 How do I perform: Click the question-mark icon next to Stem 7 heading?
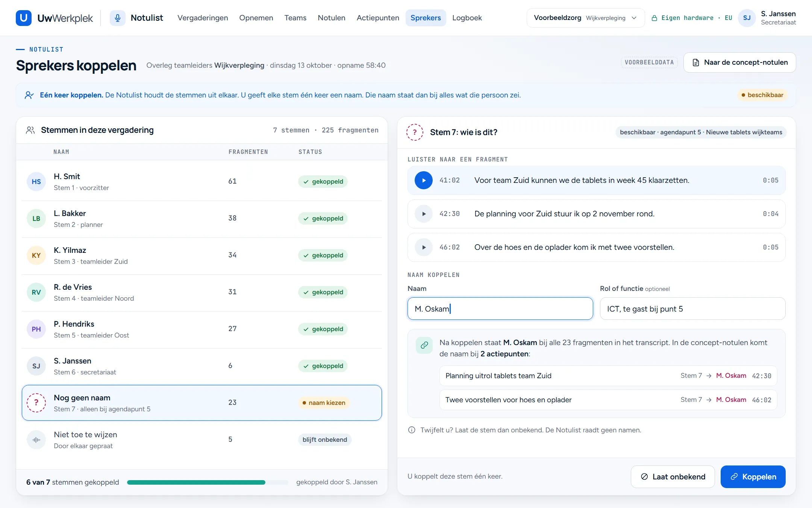[415, 132]
